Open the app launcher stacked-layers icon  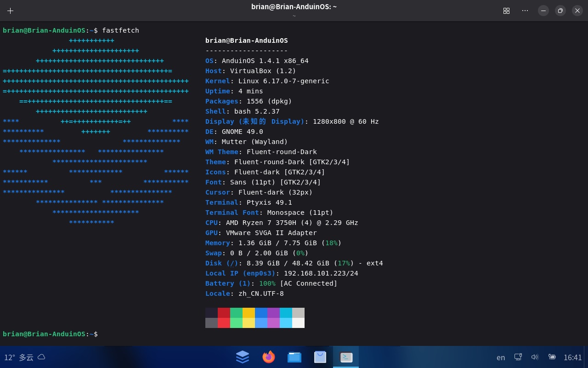coord(243,357)
